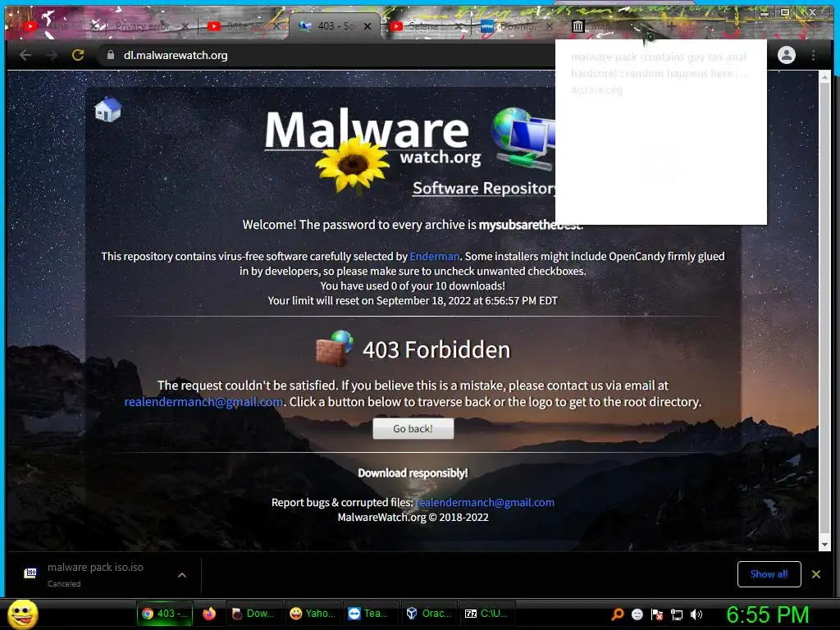Open Oracle VirtualBox taskbar window
The height and width of the screenshot is (630, 840).
click(x=428, y=614)
